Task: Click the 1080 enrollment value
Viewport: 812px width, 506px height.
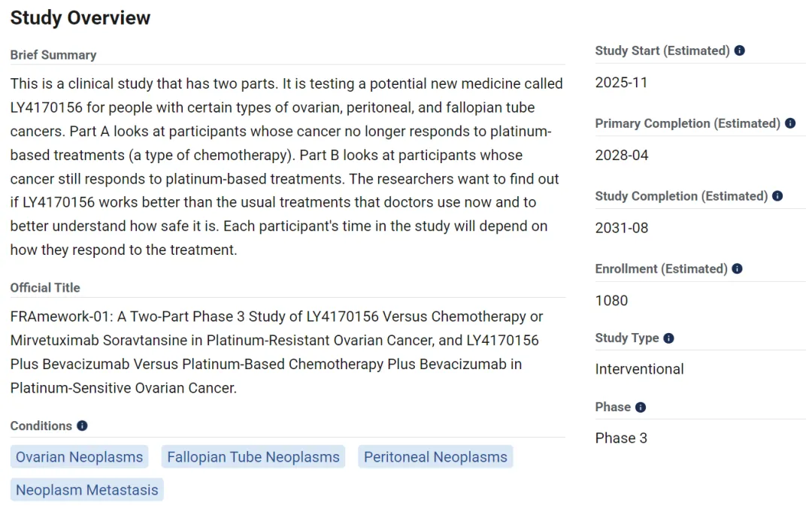Action: point(611,301)
